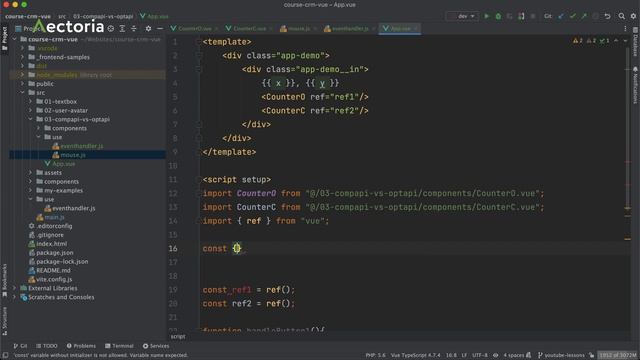The height and width of the screenshot is (360, 640).
Task: Commit changes with the green checkmark icon
Action: pyautogui.click(x=573, y=16)
